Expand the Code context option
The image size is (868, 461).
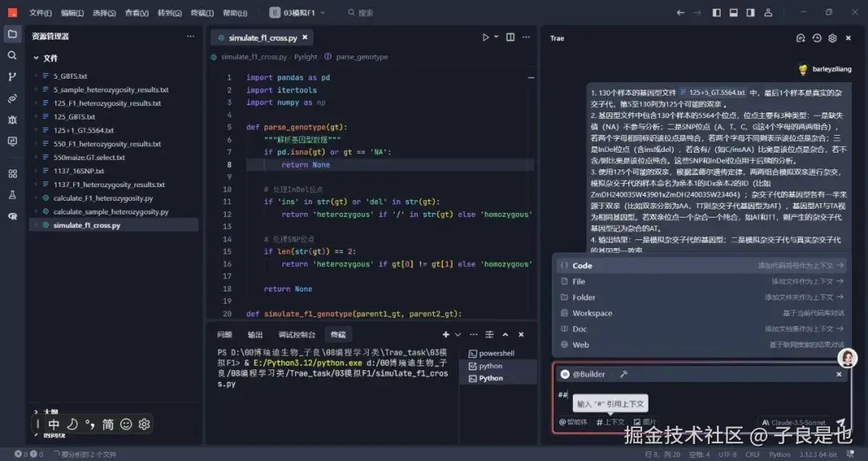pos(702,266)
